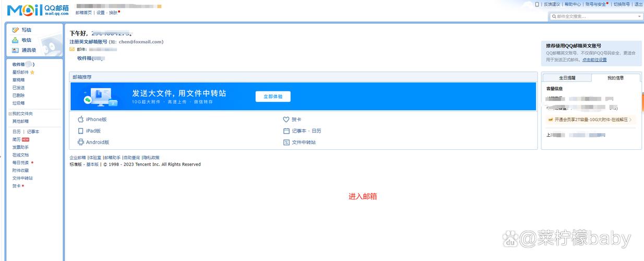Click the 收信 download icon
This screenshot has width=644, height=261.
16,40
